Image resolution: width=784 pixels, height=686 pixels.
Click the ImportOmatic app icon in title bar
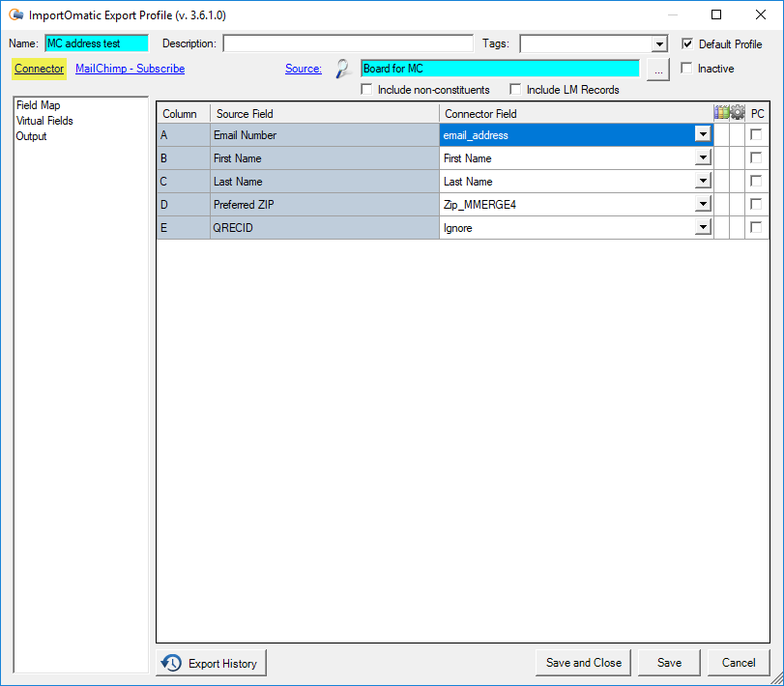pos(16,15)
